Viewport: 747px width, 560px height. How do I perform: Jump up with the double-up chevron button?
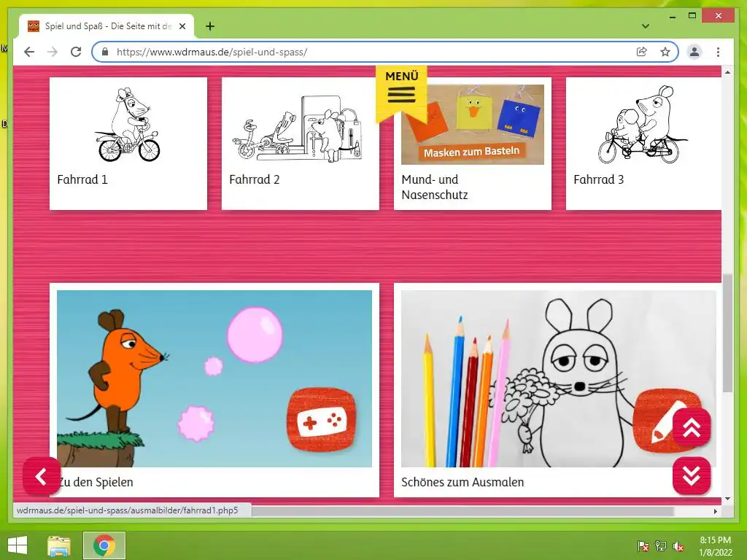coord(692,427)
